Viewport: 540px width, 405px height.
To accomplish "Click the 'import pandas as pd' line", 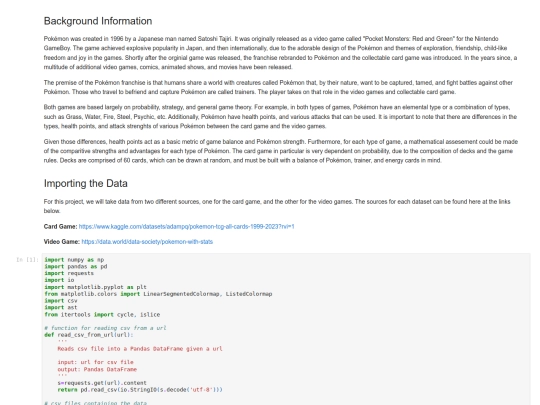I will tap(76, 267).
